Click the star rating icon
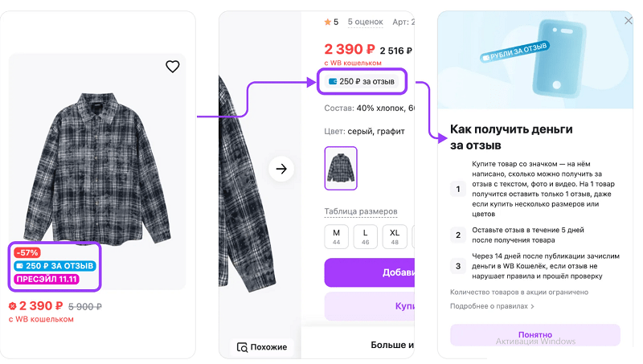The image size is (643, 364). [x=327, y=22]
